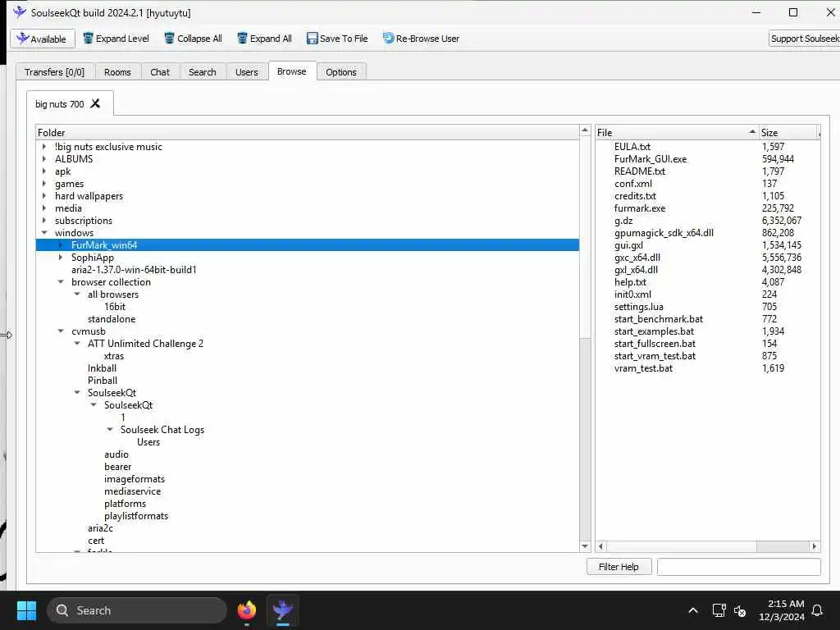Expand the ALBUMS folder arrow
The height and width of the screenshot is (630, 840).
44,158
